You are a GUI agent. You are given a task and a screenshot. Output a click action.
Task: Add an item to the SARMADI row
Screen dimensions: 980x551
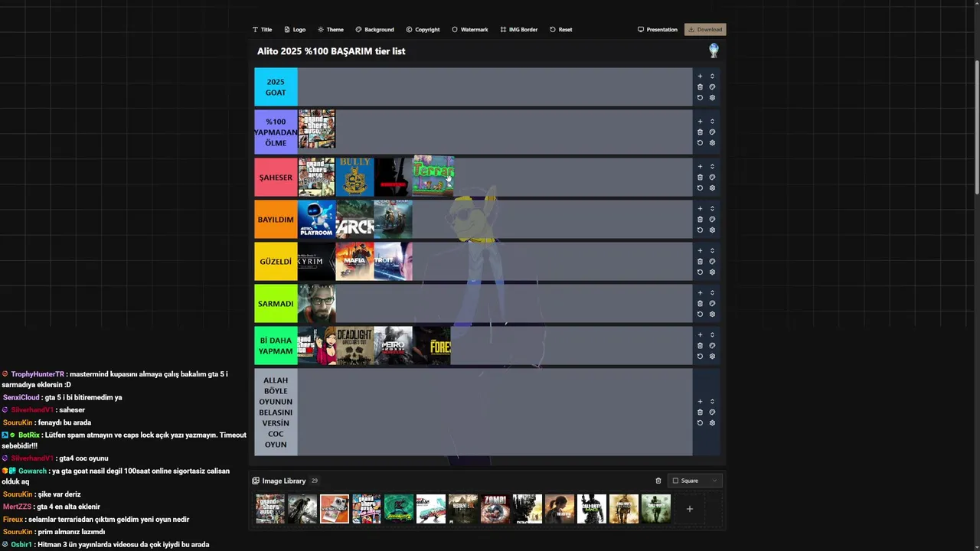click(700, 293)
